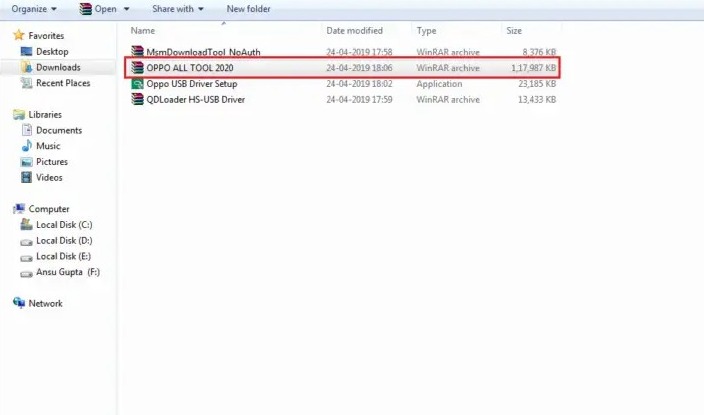Select Ansu Gupta (F:) drive
The image size is (704, 415).
(67, 272)
